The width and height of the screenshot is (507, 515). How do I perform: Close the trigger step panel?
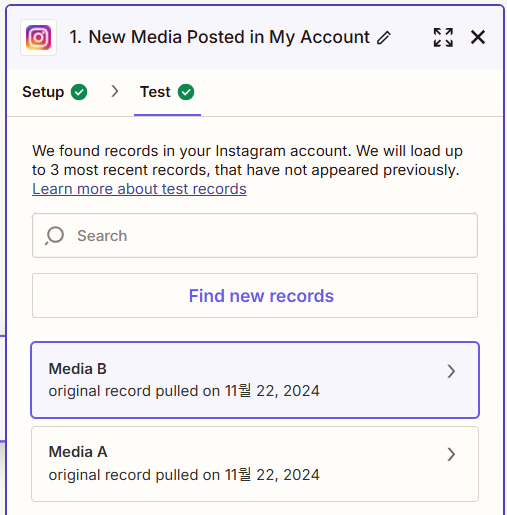(478, 37)
